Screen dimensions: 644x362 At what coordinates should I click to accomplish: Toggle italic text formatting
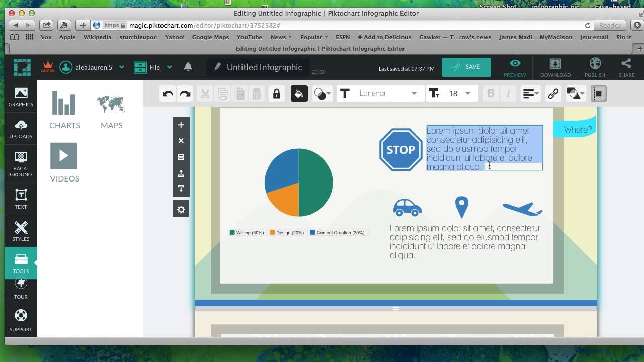[508, 94]
